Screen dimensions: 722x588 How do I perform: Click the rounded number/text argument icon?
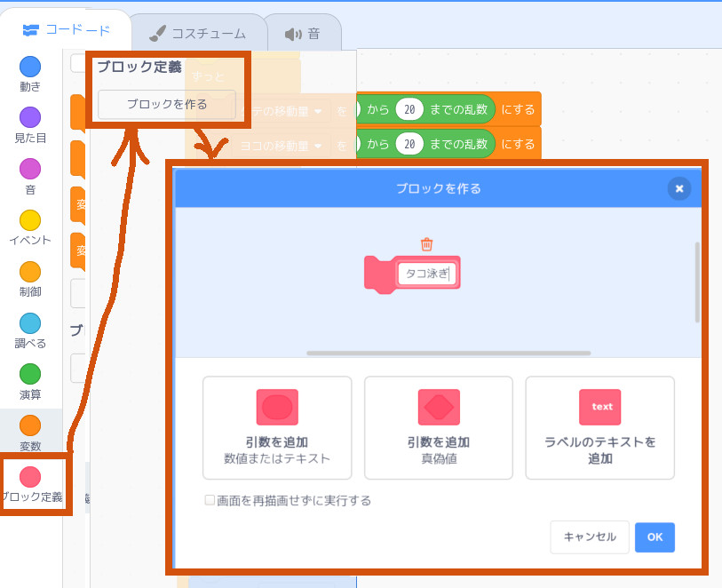[x=277, y=407]
